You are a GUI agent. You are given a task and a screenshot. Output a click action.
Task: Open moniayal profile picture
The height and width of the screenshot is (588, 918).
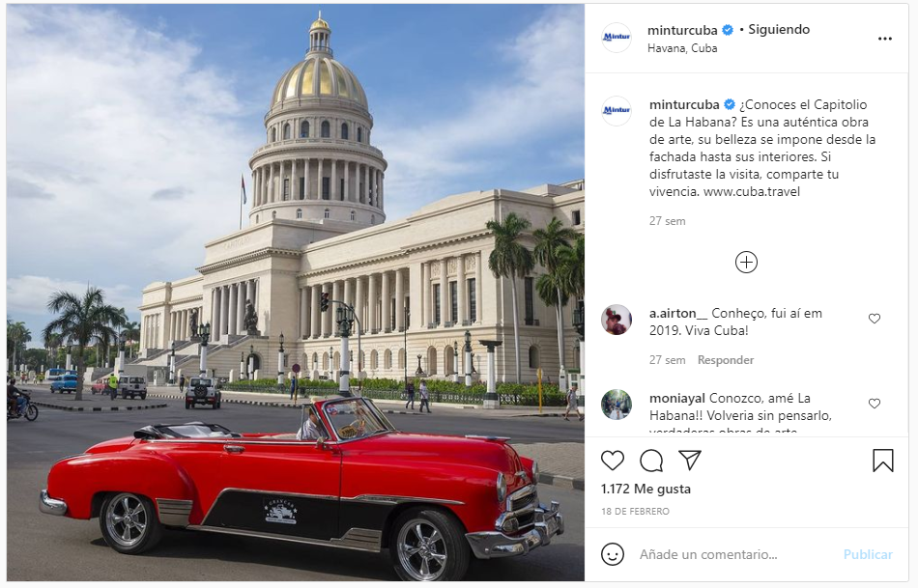tap(617, 405)
